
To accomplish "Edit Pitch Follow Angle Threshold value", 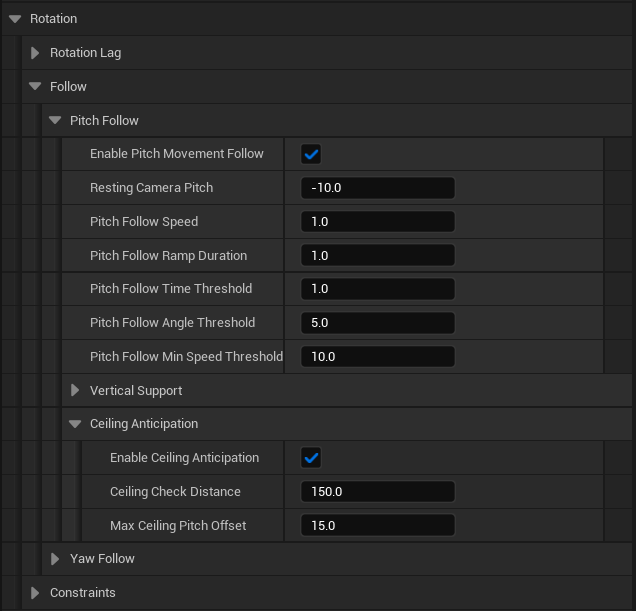I will [x=377, y=323].
